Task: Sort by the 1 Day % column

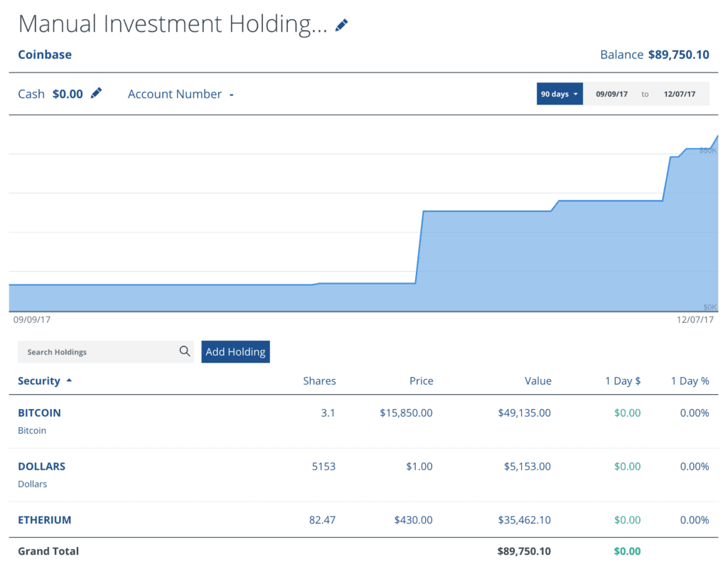Action: click(690, 381)
